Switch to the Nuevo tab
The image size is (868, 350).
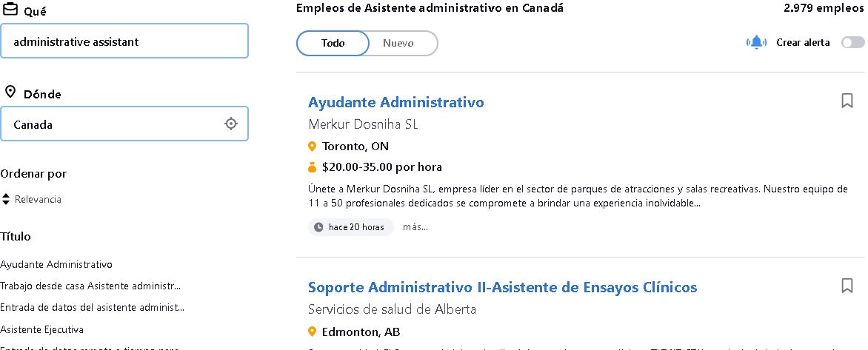point(398,43)
